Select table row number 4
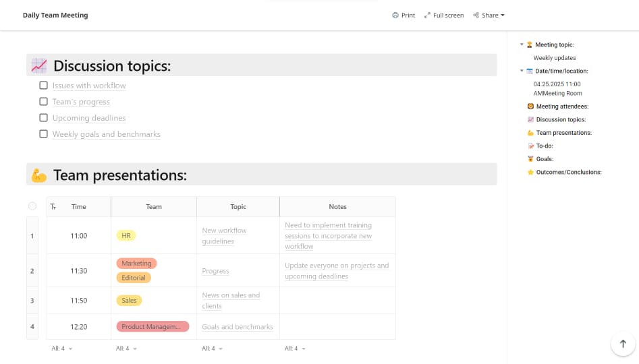639x364 pixels. (32, 326)
